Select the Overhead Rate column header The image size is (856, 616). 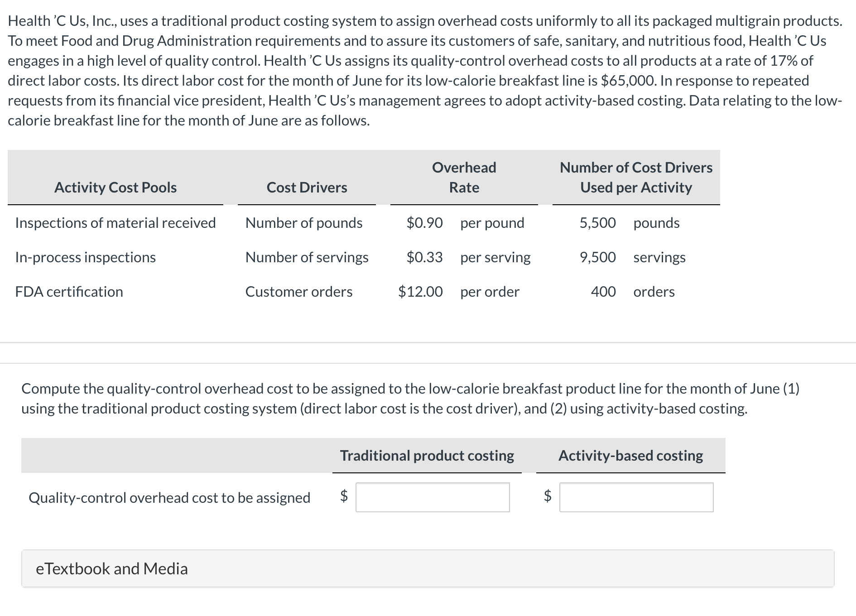[464, 178]
